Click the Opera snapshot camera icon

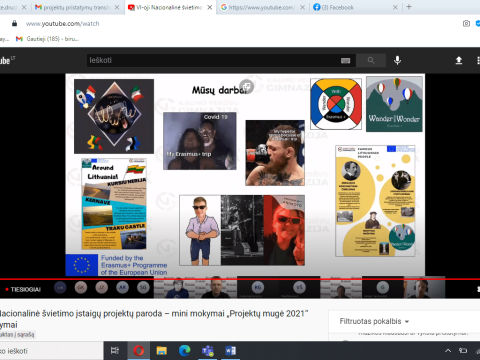466,23
